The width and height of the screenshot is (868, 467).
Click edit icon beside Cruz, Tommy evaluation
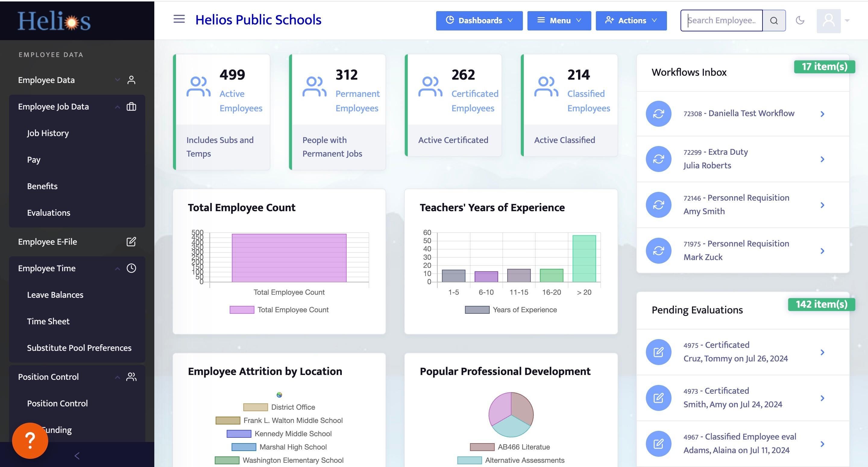click(x=659, y=352)
